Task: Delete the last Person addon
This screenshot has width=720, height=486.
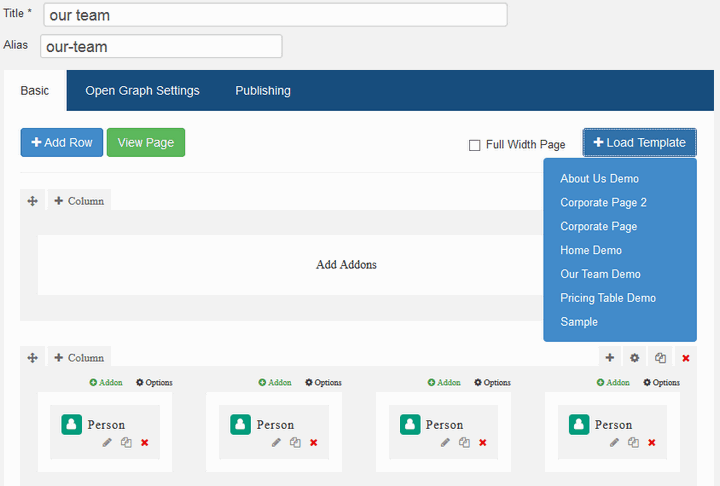Action: point(652,442)
